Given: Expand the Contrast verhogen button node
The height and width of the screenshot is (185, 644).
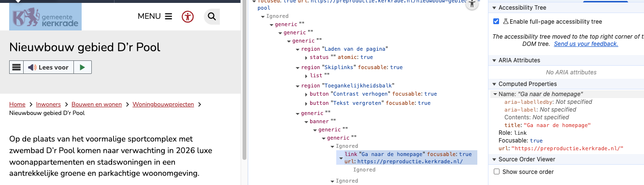Looking at the screenshot, I should point(306,94).
